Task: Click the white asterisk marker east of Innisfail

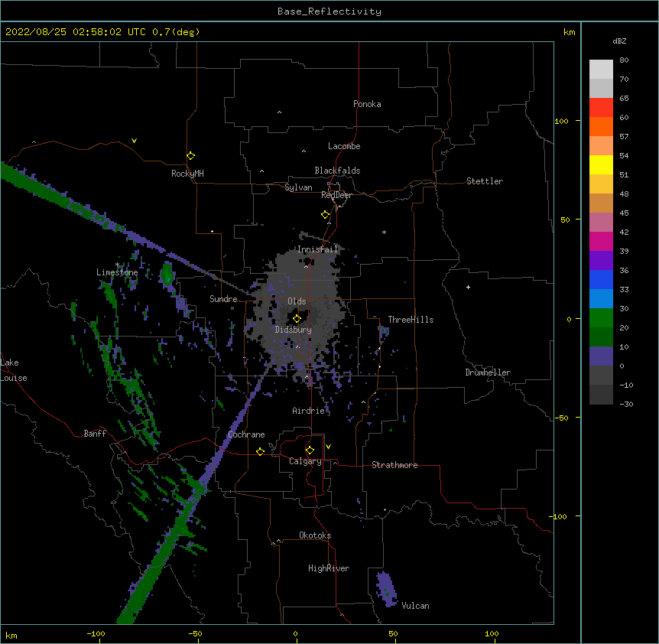Action: click(x=384, y=232)
